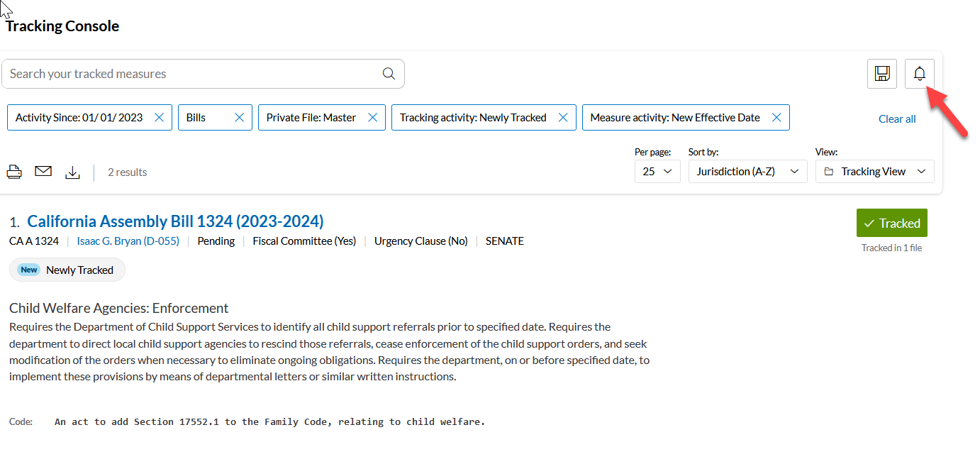Screen dimensions: 980x469
Task: Click Clear all to reset filters
Action: tap(896, 118)
